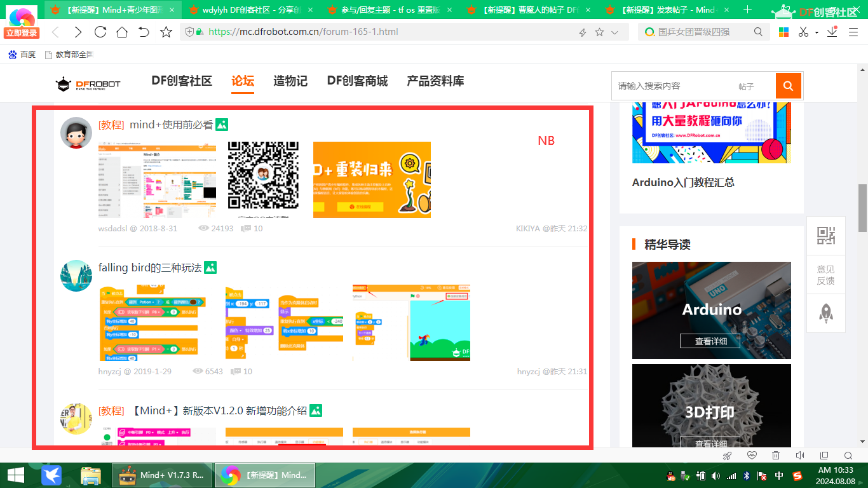Open the 造物记 nav item
The image size is (868, 488).
pos(290,81)
